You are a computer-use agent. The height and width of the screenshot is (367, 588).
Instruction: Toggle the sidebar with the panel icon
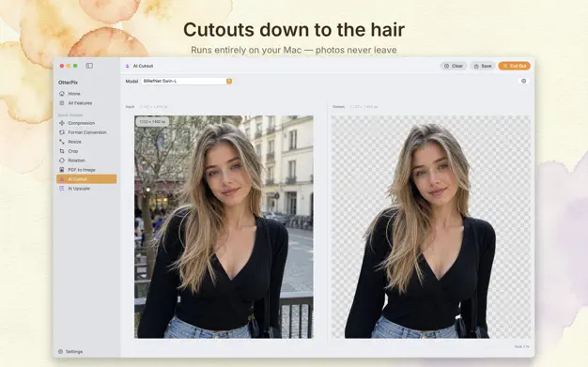pyautogui.click(x=89, y=66)
